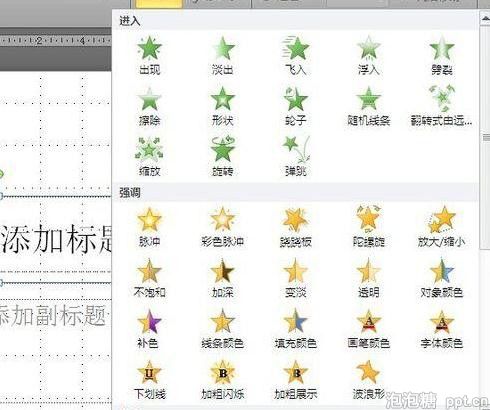This screenshot has width=490, height=410.
Task: Choose the 字体颜色 font color effect
Action: pos(442,329)
